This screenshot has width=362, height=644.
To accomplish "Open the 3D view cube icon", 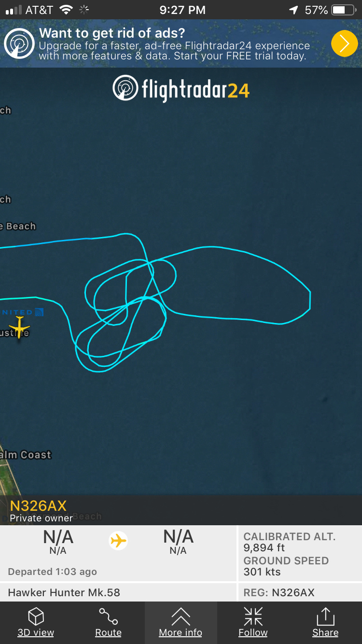I will [x=36, y=616].
